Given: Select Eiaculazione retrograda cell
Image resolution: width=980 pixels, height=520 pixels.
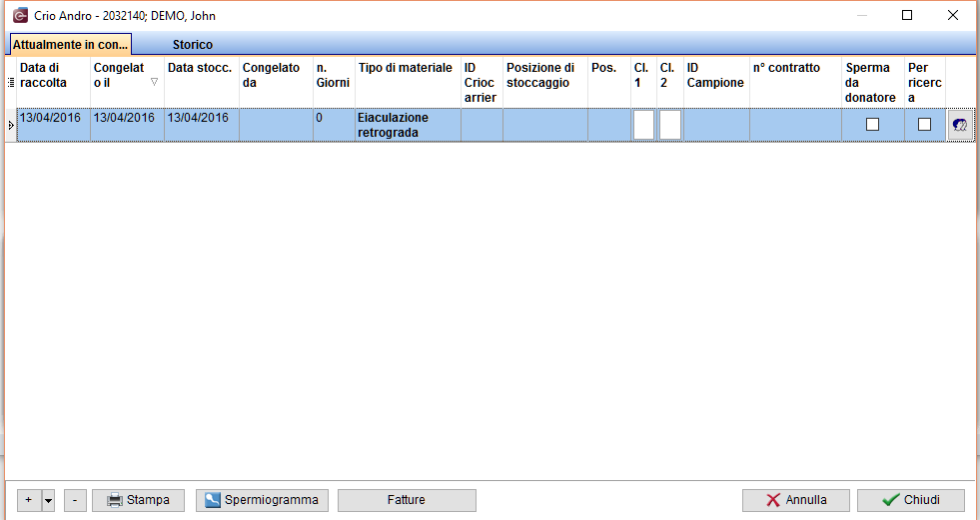Looking at the screenshot, I should point(408,125).
